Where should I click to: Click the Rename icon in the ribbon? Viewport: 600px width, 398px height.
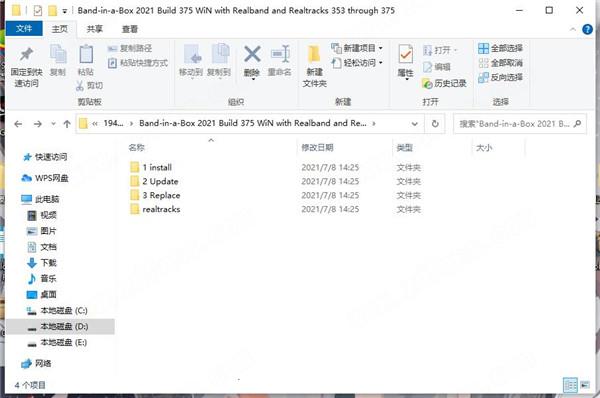(280, 54)
